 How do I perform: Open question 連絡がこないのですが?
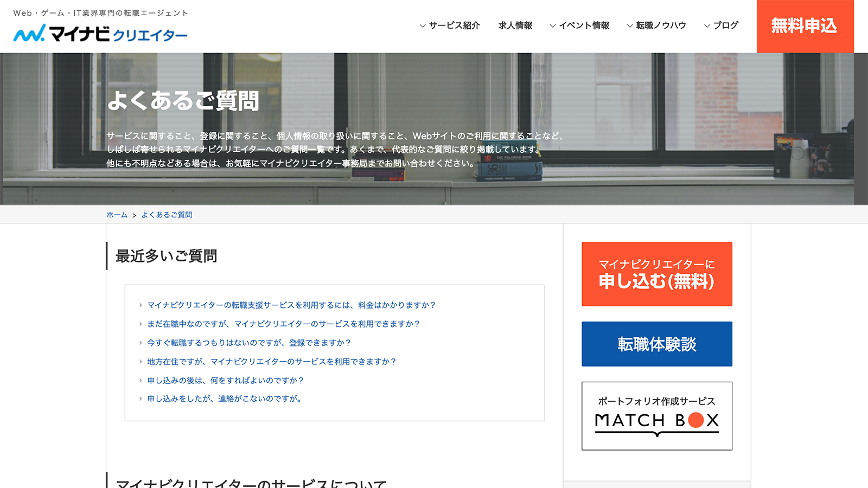[224, 399]
